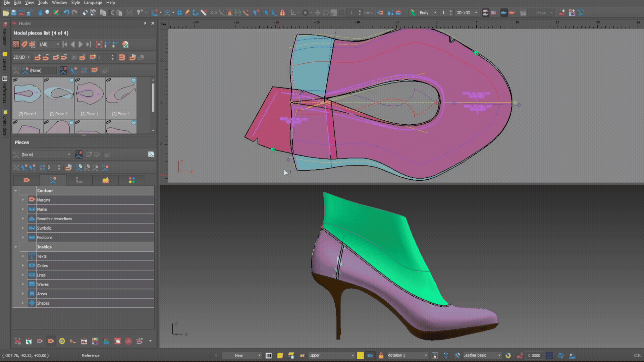Image resolution: width=644 pixels, height=362 pixels.
Task: Toggle the eye visibility icon in status bar
Action: click(x=370, y=356)
